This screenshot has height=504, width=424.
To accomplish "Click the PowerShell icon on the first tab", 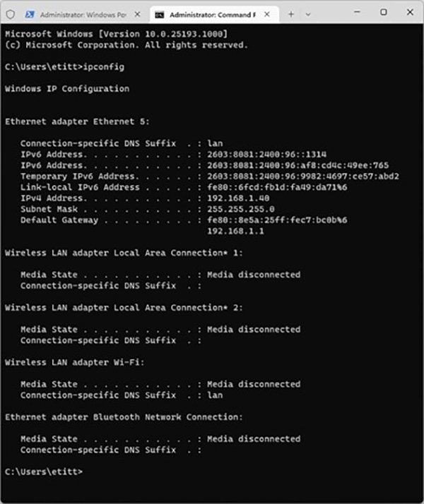I will coord(30,14).
